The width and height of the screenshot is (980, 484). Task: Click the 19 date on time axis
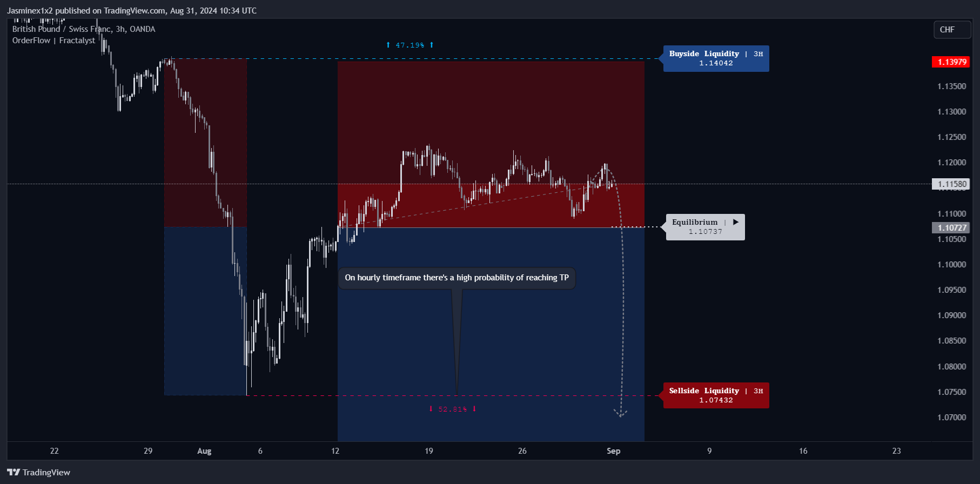click(429, 451)
